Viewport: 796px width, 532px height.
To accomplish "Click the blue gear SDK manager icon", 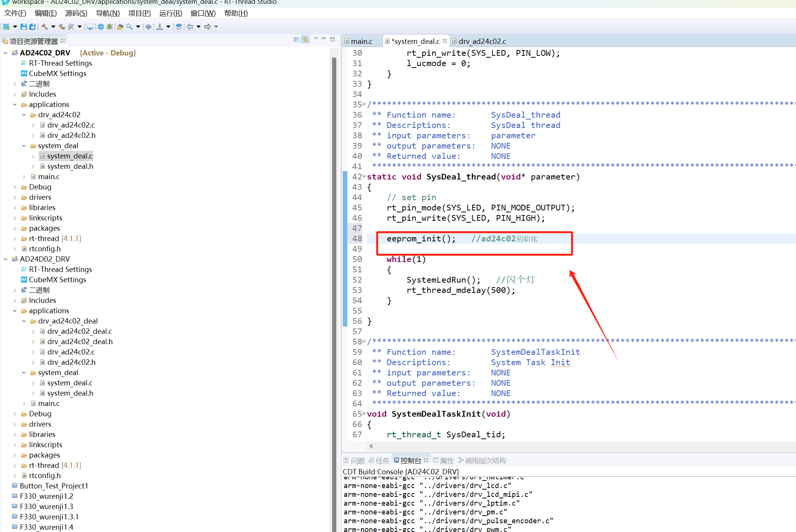I will pyautogui.click(x=101, y=27).
